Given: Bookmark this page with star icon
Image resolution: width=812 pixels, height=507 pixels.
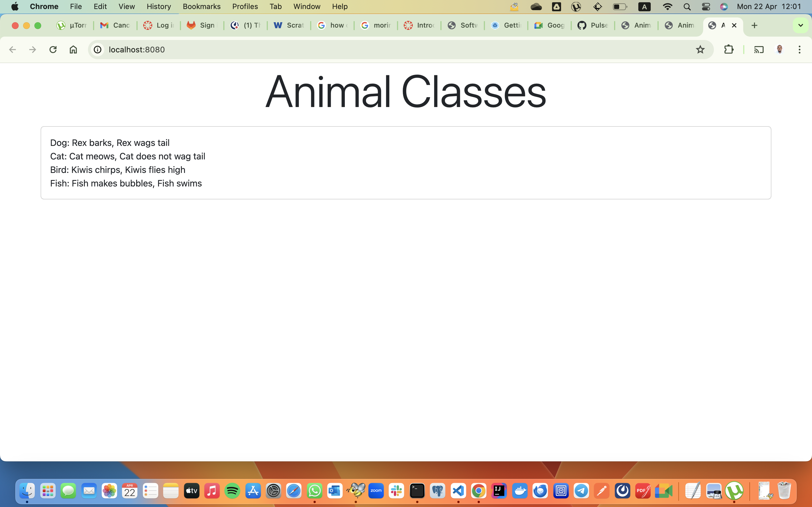Looking at the screenshot, I should [700, 50].
